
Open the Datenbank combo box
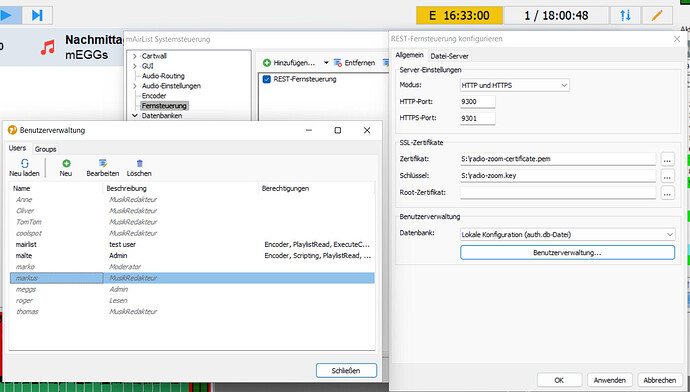pyautogui.click(x=567, y=234)
